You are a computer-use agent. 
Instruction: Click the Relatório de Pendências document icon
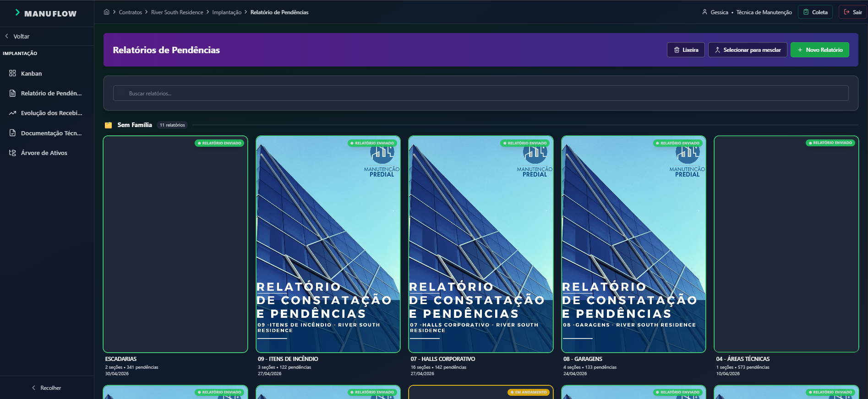(12, 93)
